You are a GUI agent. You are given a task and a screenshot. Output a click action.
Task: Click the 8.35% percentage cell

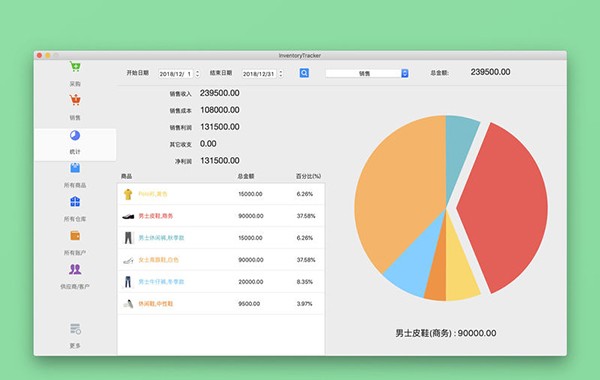click(x=305, y=282)
